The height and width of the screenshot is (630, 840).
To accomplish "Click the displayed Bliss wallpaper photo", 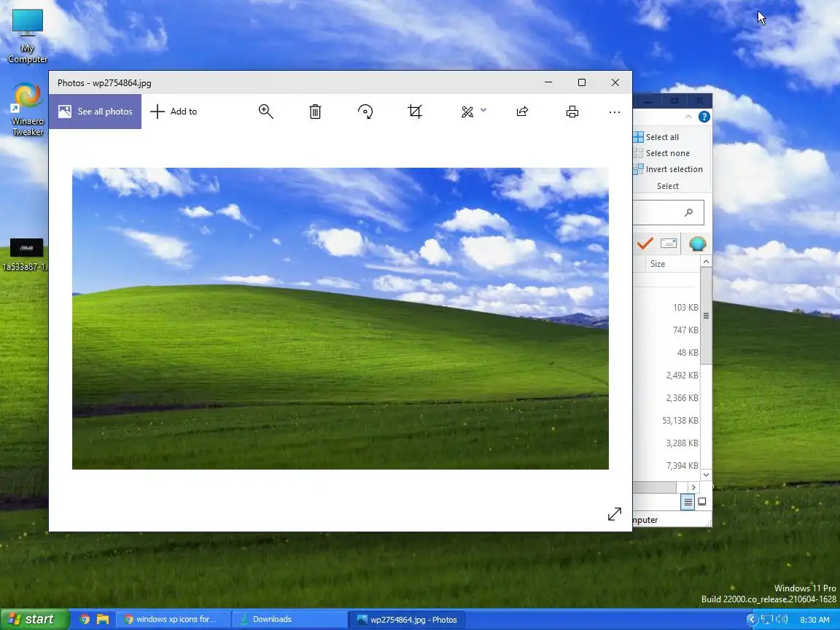I will 341,319.
